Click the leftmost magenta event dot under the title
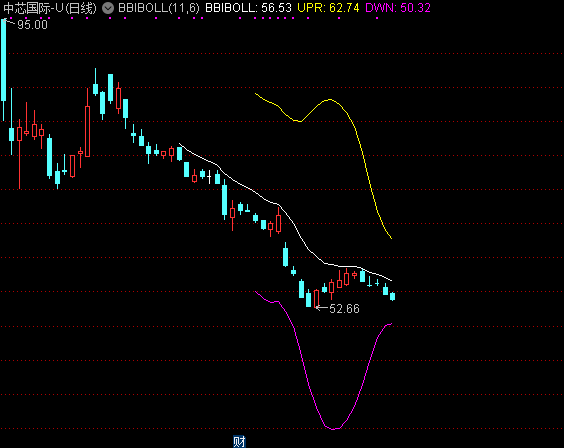564x448 pixels. coord(11,18)
